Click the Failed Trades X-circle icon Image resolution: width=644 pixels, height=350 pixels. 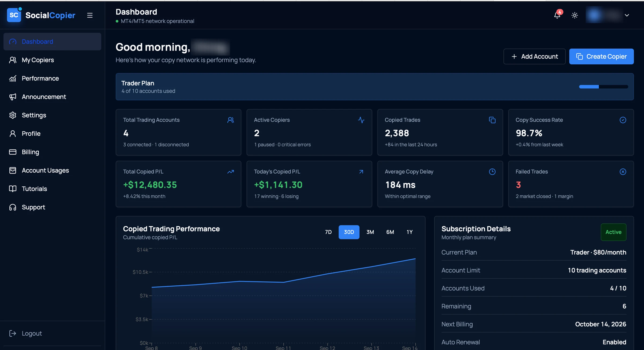(623, 172)
